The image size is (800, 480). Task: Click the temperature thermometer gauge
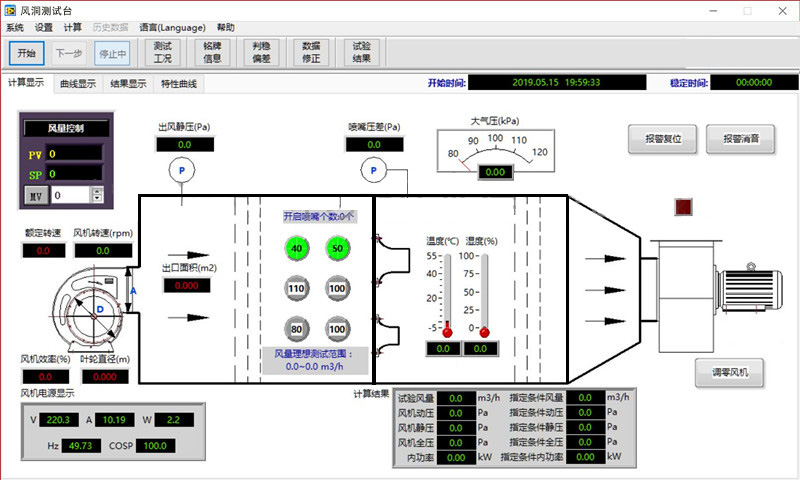pos(446,293)
